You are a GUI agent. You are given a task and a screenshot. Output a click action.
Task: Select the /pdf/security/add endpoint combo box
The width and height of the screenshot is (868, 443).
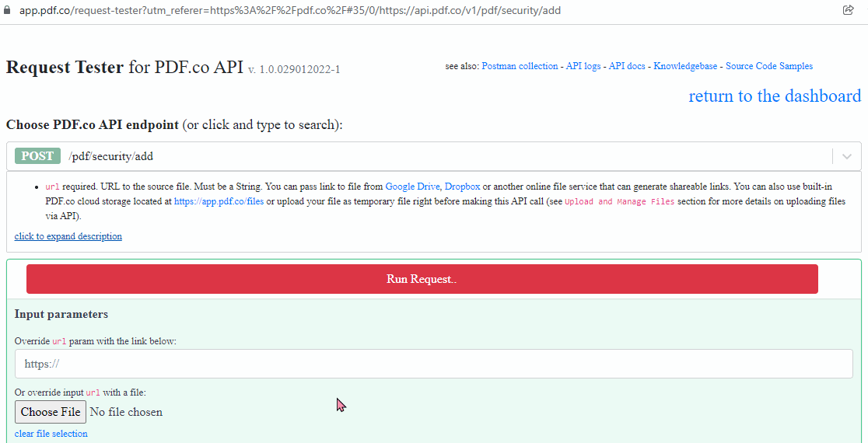pos(434,156)
